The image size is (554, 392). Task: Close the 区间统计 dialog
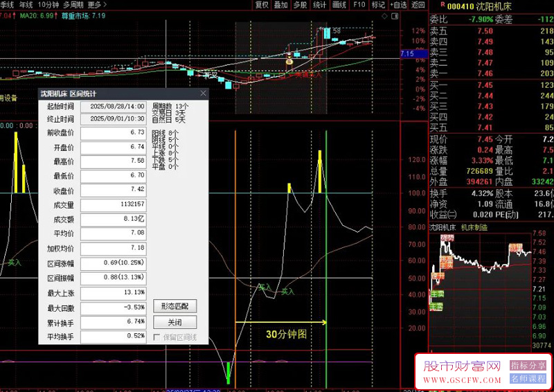coord(203,93)
